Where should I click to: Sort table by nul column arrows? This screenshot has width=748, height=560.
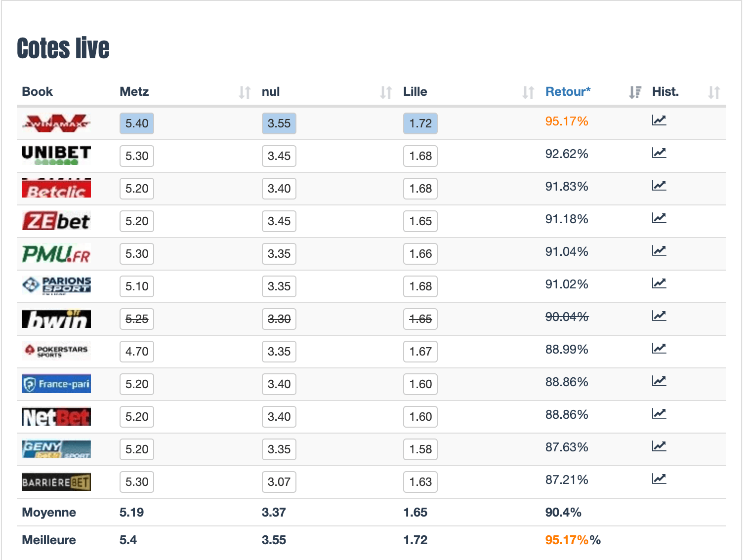coord(386,92)
